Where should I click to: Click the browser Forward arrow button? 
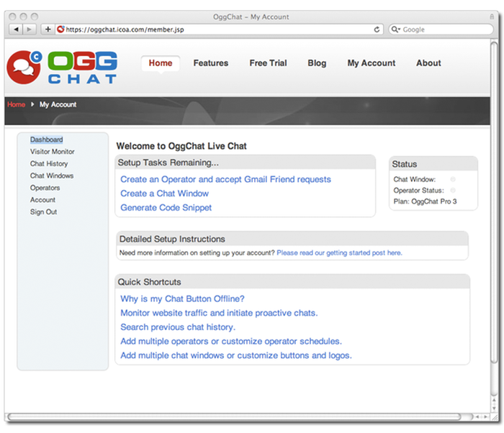(x=30, y=29)
